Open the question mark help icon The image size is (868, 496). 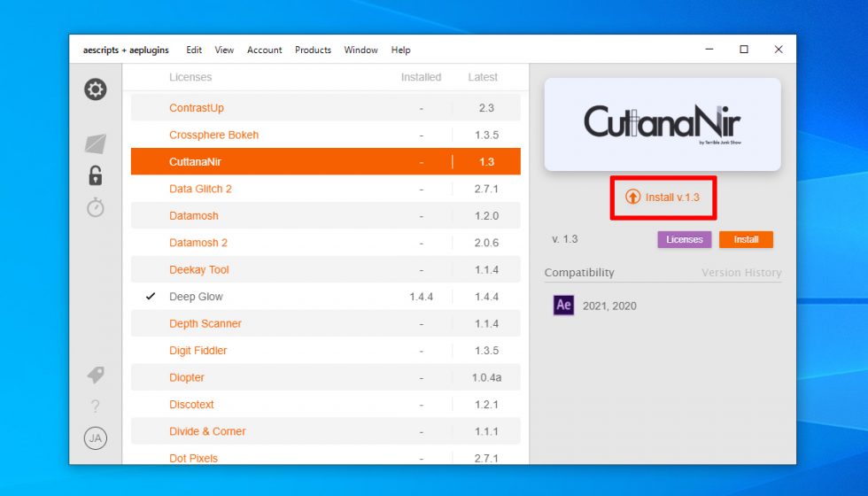[x=96, y=407]
